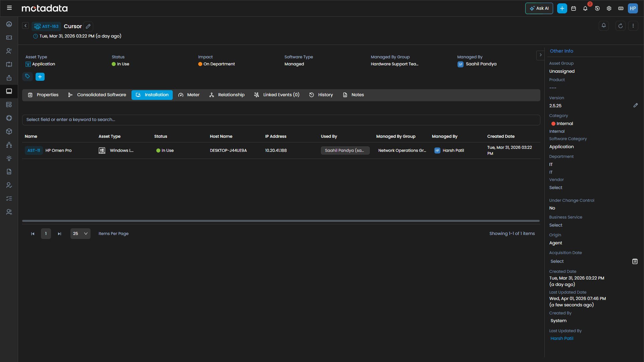The image size is (644, 362).
Task: Add a tag using the tag icon
Action: point(27,76)
